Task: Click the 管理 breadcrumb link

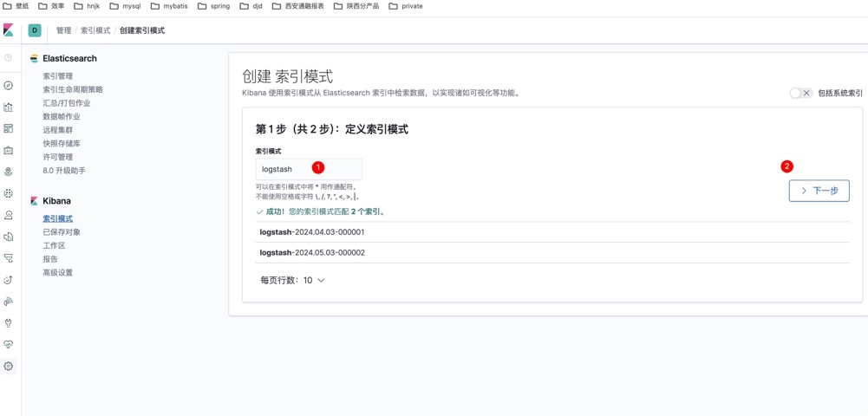Action: click(x=64, y=30)
